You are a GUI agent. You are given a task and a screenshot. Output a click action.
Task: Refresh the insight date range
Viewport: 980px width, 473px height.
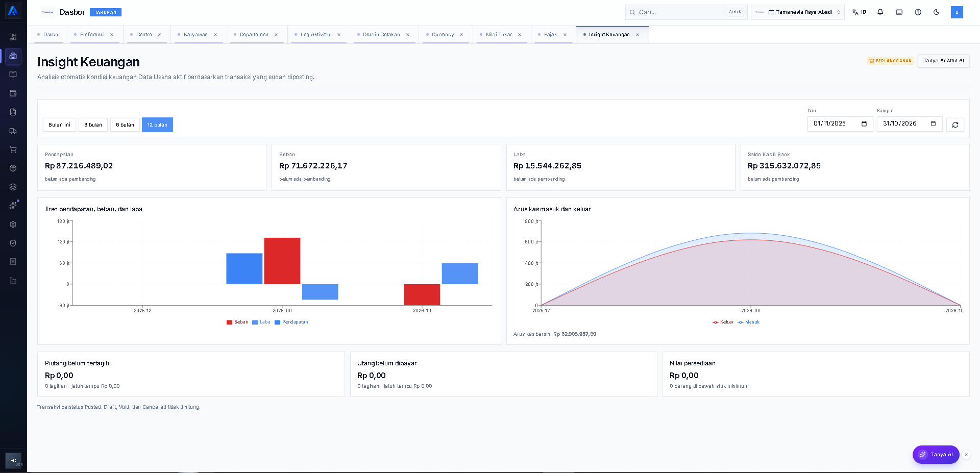[955, 125]
